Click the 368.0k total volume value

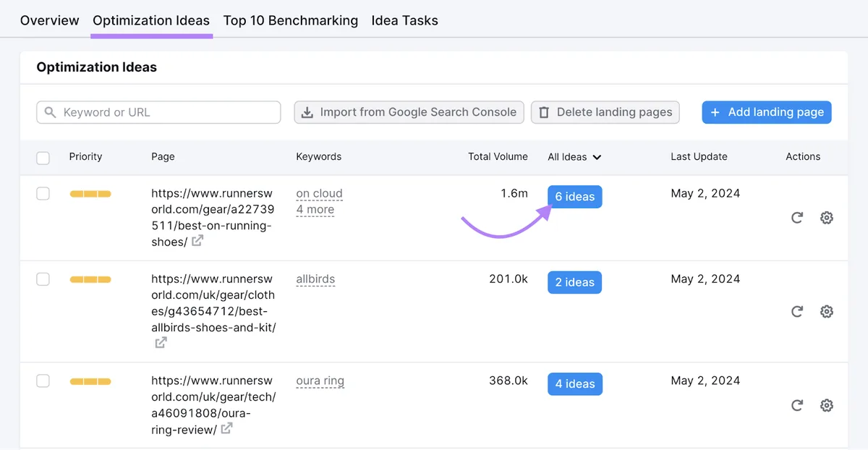(x=509, y=381)
